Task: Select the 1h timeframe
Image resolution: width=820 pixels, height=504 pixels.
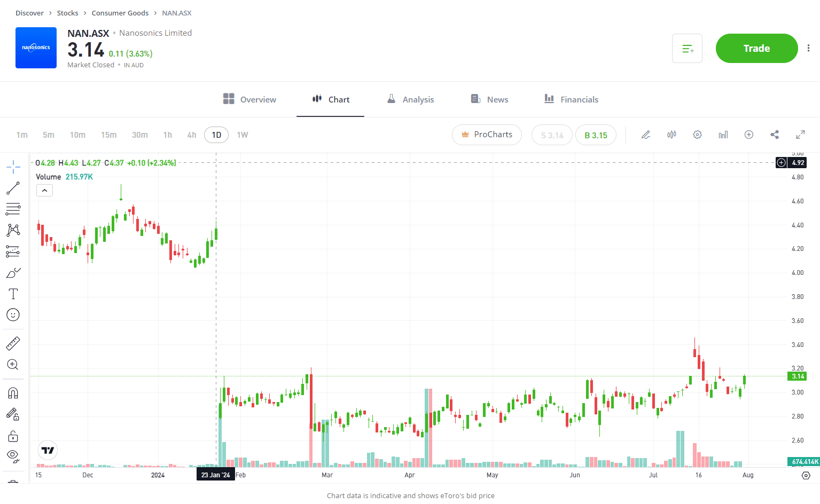Action: (168, 135)
